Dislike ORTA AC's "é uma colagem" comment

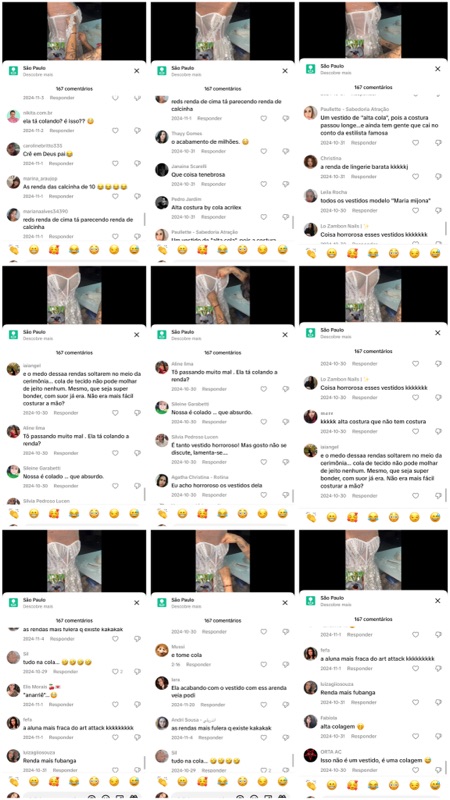(438, 770)
